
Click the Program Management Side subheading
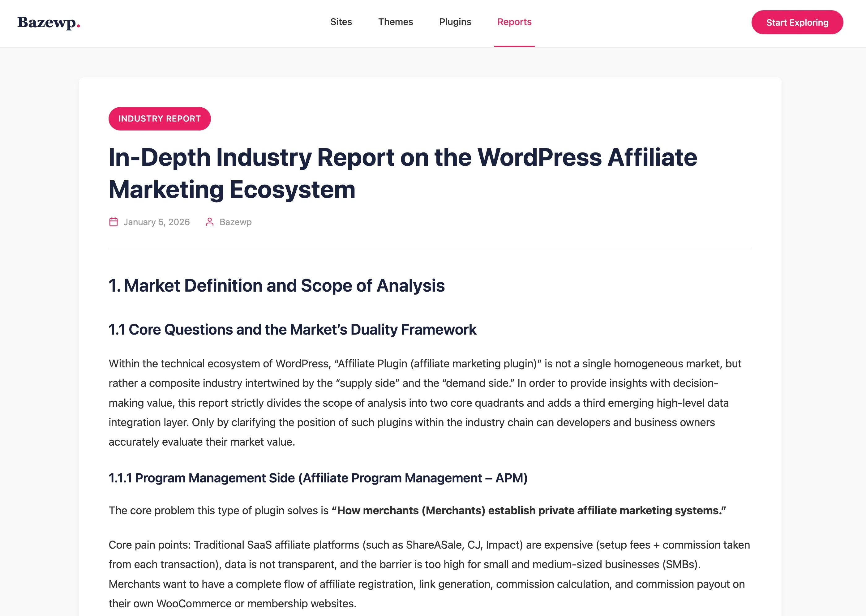point(318,478)
